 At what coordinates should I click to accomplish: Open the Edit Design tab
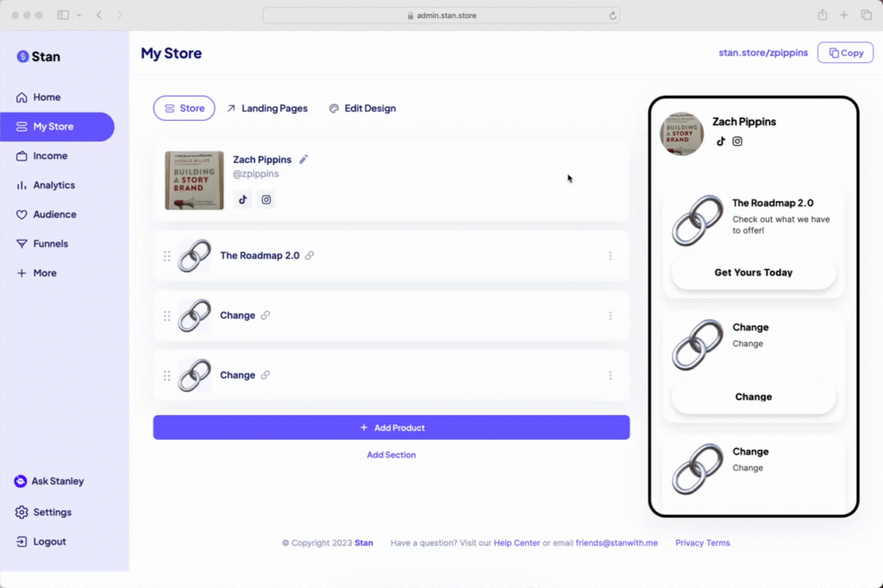pos(364,108)
